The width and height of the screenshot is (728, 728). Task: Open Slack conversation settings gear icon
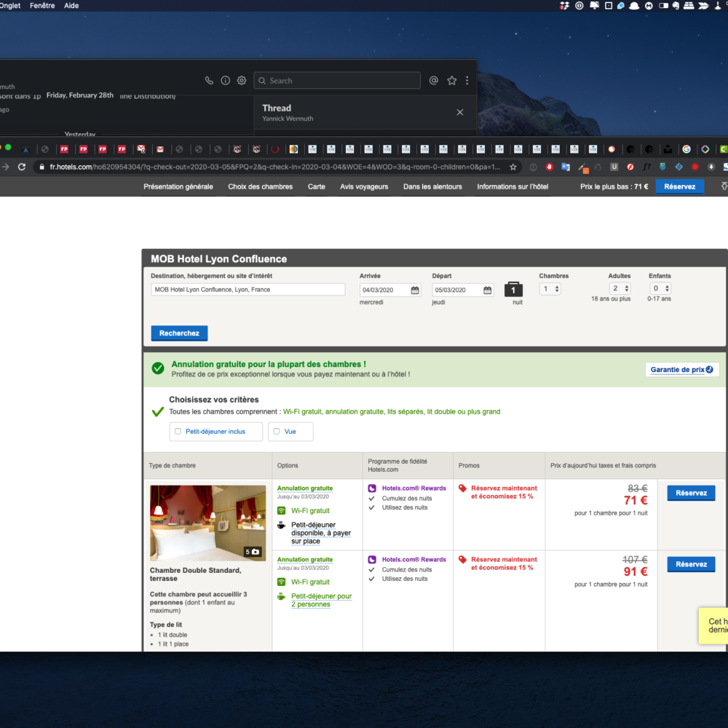click(x=242, y=81)
